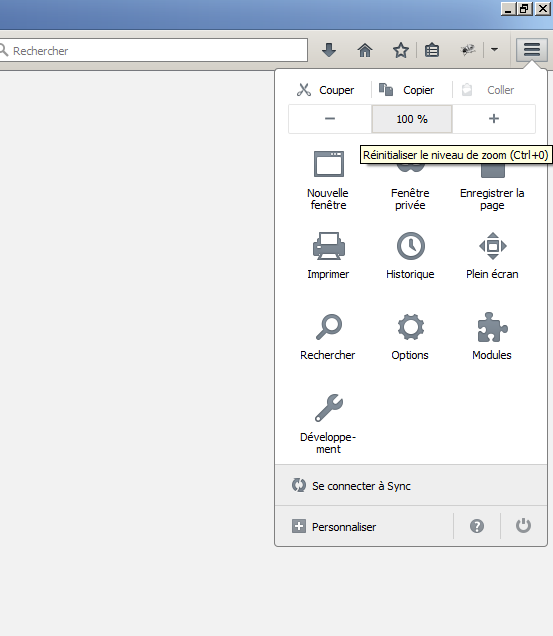Go to the Home page icon
553x636 pixels.
coord(365,50)
